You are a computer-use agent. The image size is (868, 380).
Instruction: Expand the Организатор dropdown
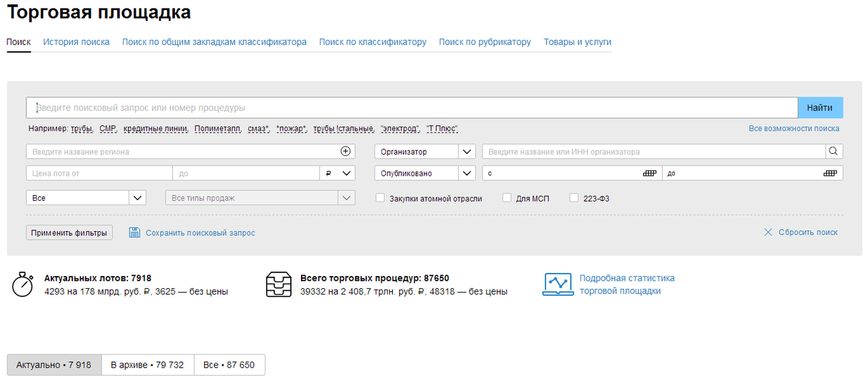click(x=467, y=152)
